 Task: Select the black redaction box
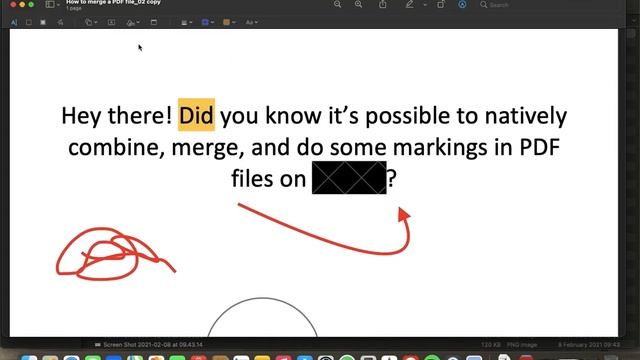[x=349, y=178]
